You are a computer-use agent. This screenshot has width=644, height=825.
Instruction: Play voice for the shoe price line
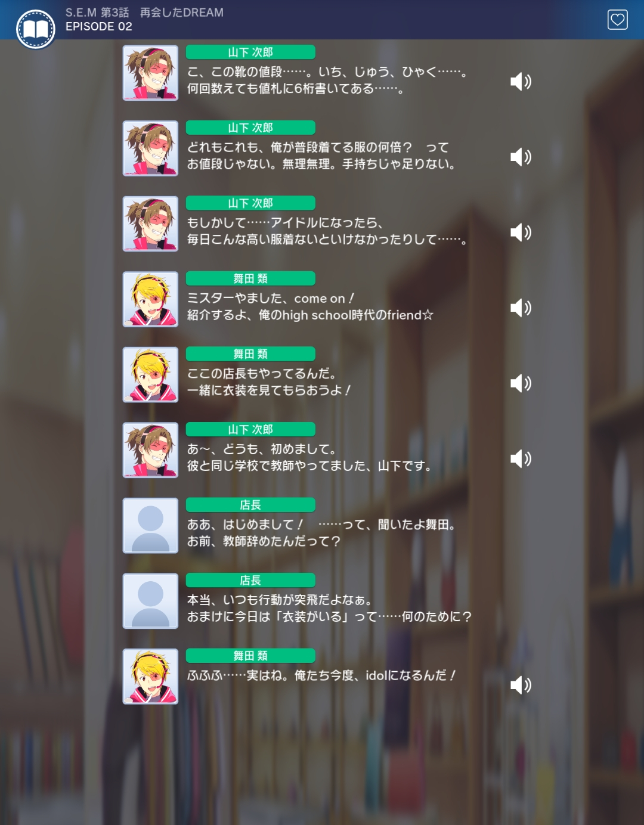521,81
